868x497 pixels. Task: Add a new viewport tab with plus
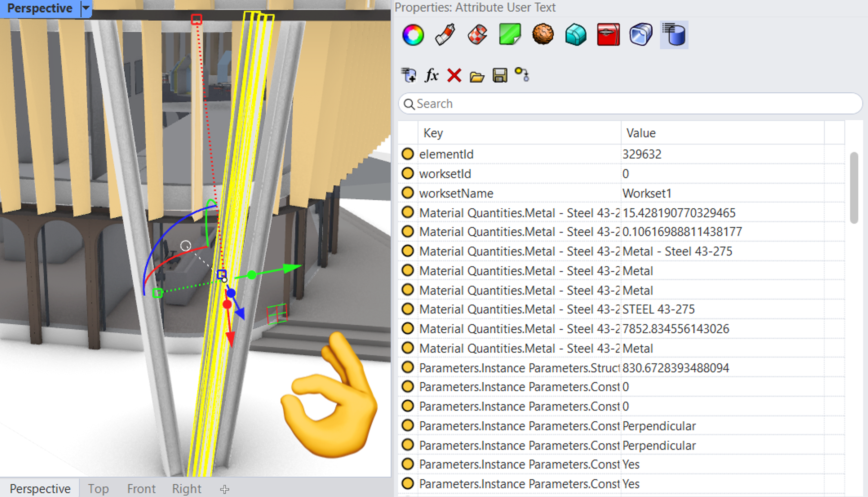click(x=224, y=489)
